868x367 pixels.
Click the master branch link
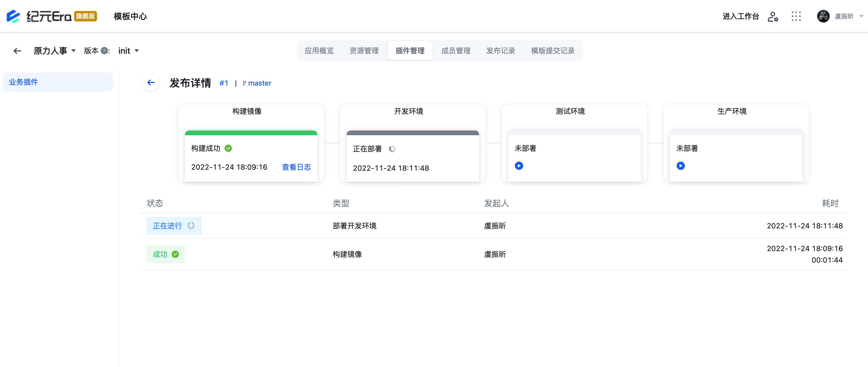[260, 83]
